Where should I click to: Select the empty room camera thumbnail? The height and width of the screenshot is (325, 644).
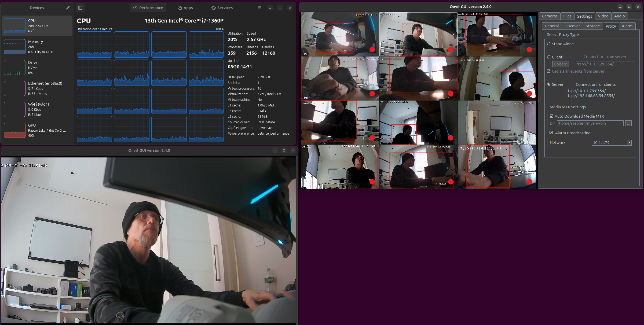point(497,123)
